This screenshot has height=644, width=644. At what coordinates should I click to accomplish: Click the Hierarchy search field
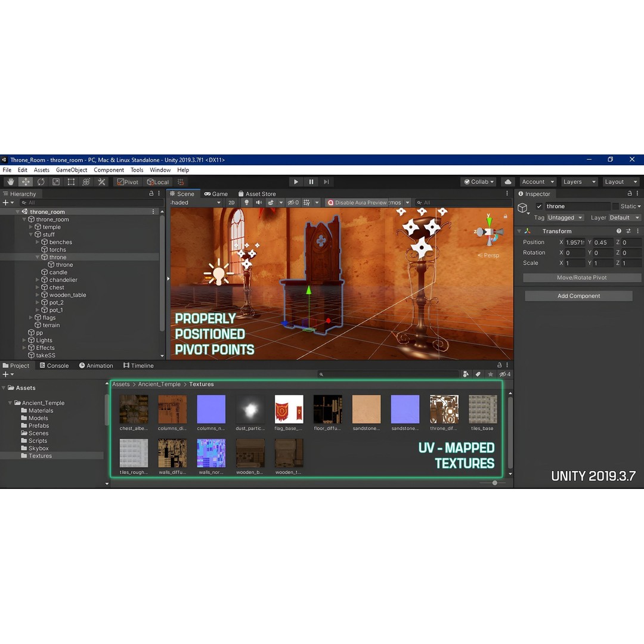pyautogui.click(x=92, y=203)
